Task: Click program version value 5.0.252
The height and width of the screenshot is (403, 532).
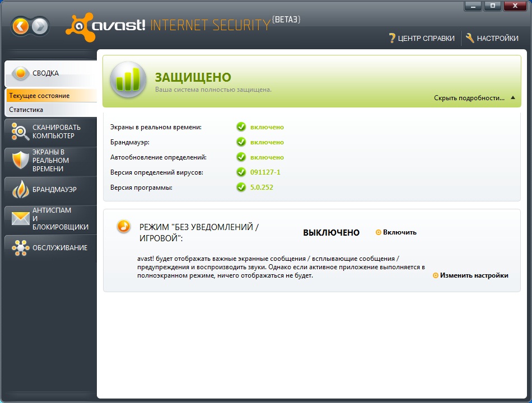Action: pos(262,188)
